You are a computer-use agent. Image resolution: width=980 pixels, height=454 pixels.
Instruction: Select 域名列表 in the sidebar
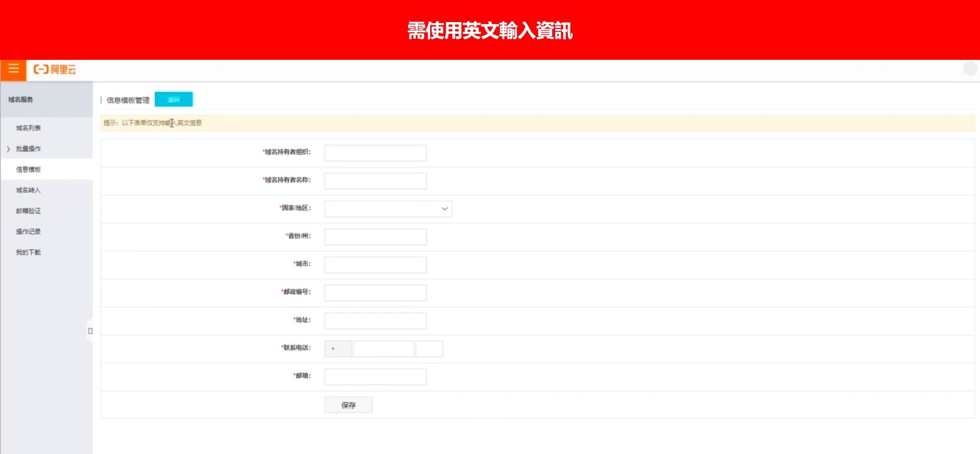pos(28,128)
